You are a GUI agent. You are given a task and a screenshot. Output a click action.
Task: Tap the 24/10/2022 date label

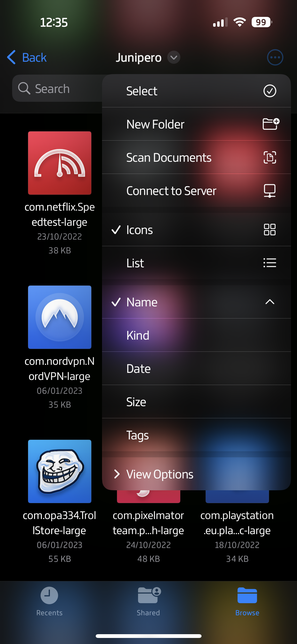click(x=149, y=545)
